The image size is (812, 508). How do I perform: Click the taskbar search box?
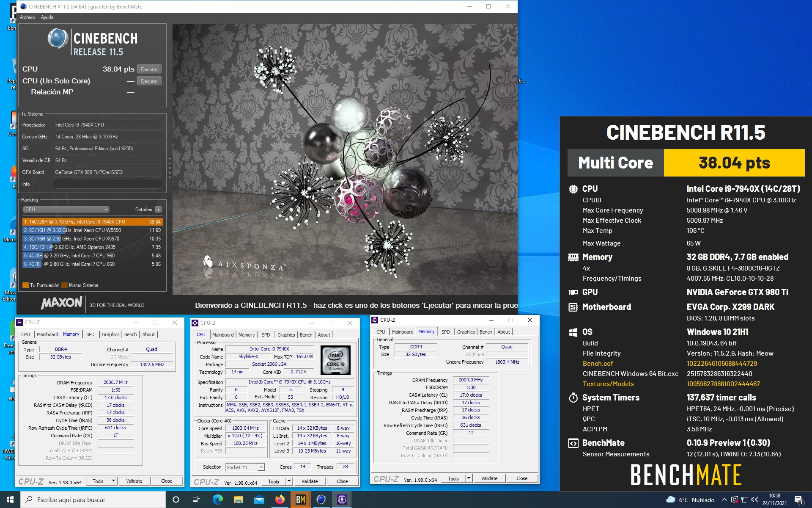coord(93,500)
